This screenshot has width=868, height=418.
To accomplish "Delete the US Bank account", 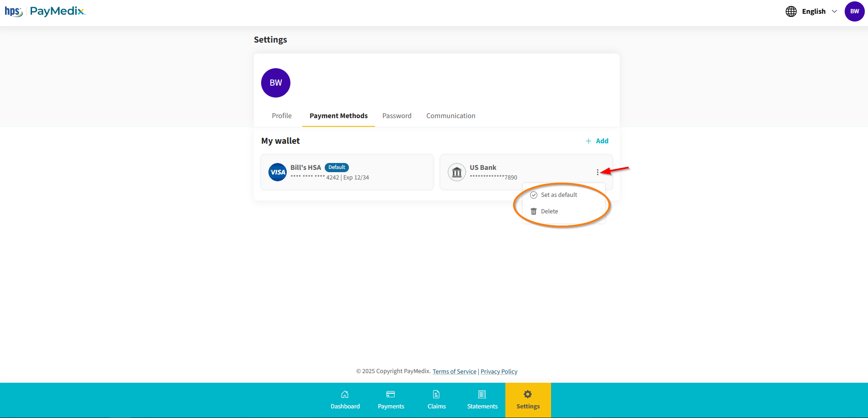I will pyautogui.click(x=549, y=212).
